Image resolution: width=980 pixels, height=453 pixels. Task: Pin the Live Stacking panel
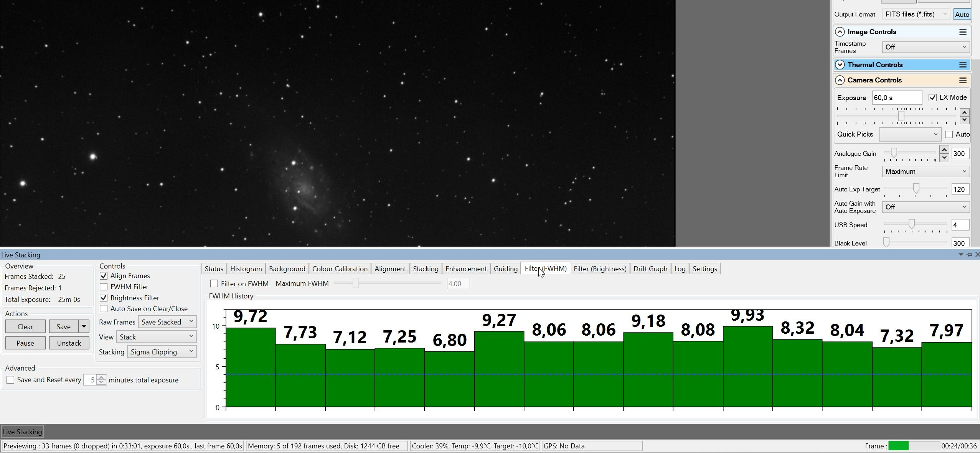tap(969, 255)
